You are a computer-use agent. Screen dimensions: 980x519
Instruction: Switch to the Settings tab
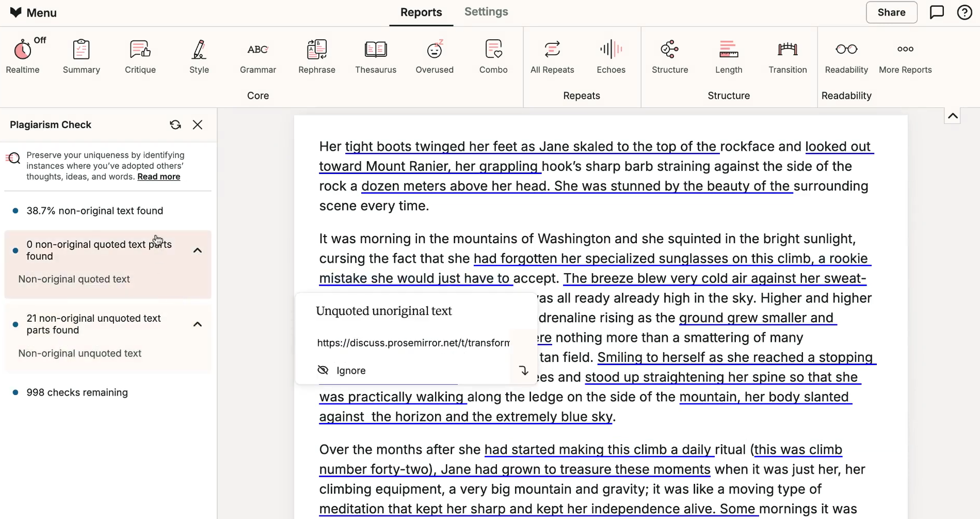(x=486, y=12)
